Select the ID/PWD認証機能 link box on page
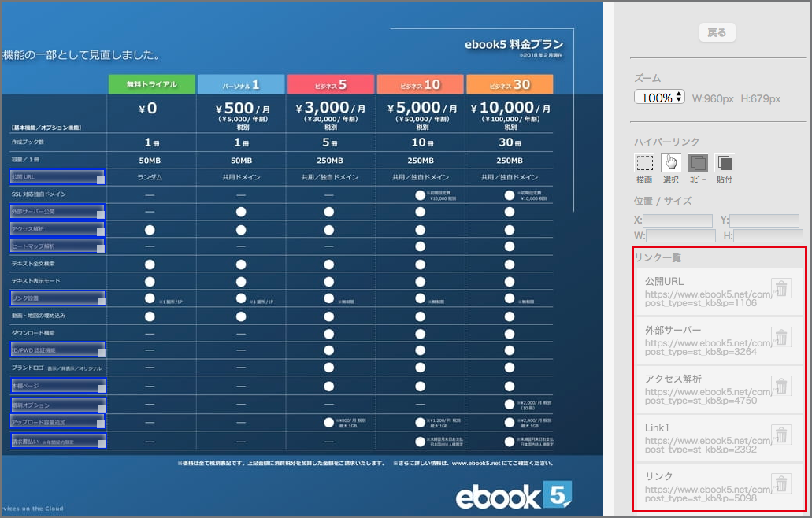Screen dimensions: 812x518 (58, 350)
